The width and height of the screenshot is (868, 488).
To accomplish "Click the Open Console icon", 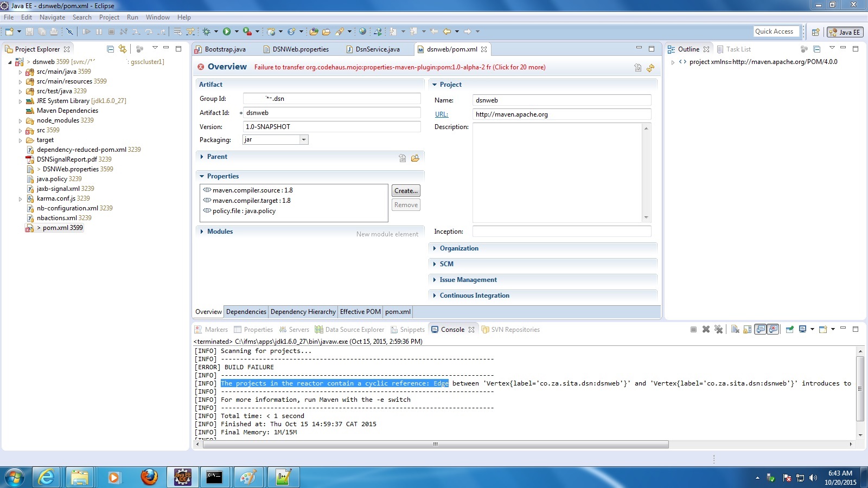I will coord(824,329).
